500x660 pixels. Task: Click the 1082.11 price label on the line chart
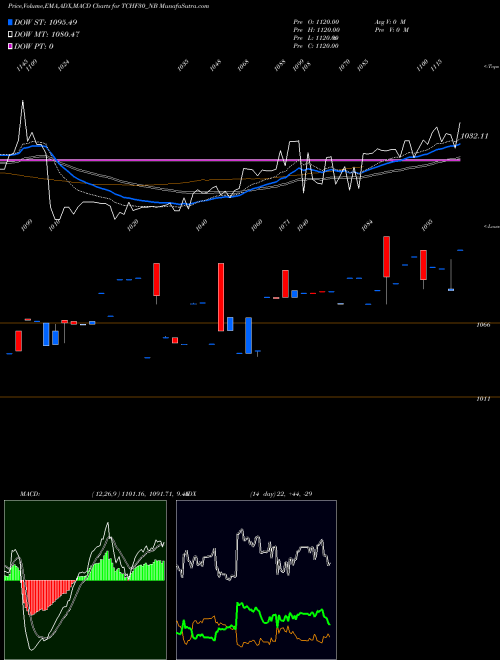[x=475, y=136]
